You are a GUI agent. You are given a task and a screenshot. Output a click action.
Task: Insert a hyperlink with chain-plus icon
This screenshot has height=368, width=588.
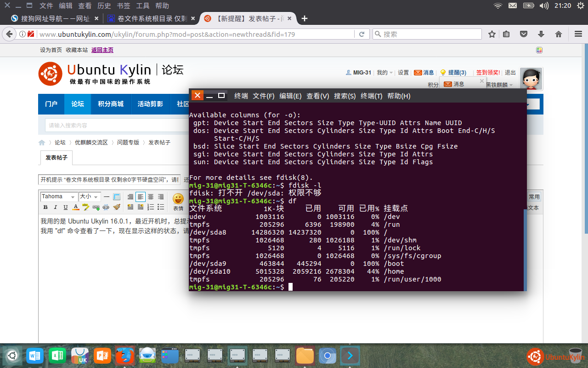(x=96, y=207)
